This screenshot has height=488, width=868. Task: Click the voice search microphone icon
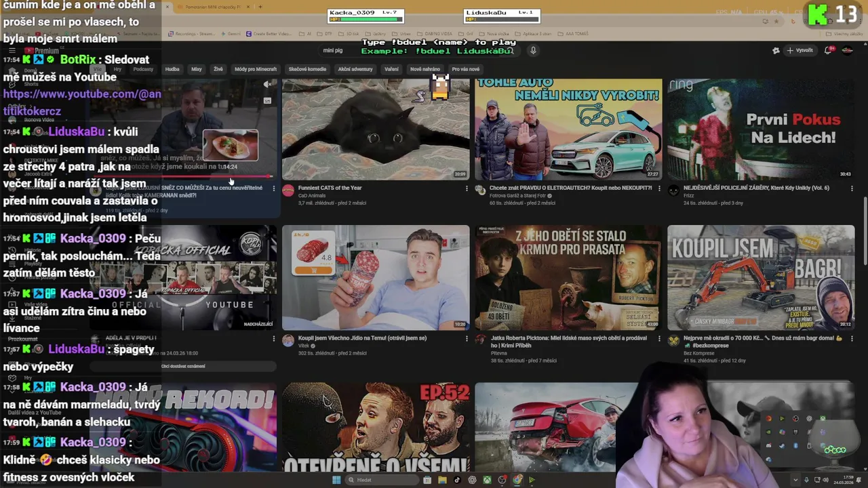point(533,51)
